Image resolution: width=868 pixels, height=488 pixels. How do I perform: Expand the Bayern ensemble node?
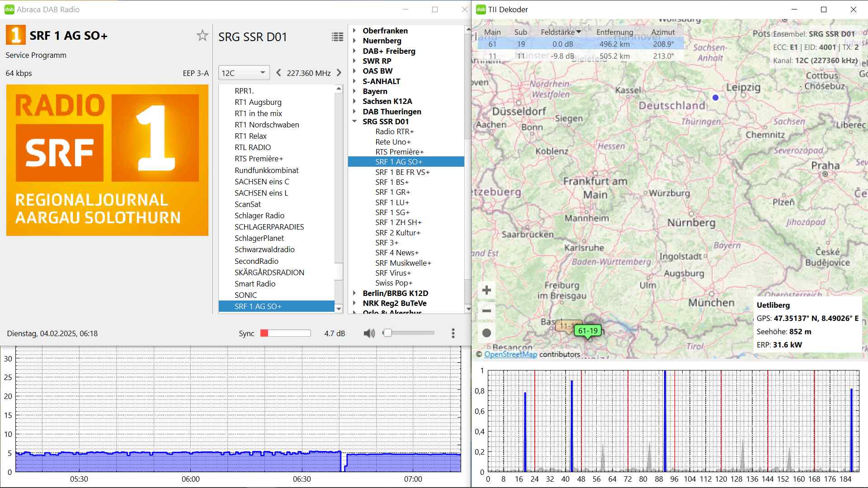point(354,91)
